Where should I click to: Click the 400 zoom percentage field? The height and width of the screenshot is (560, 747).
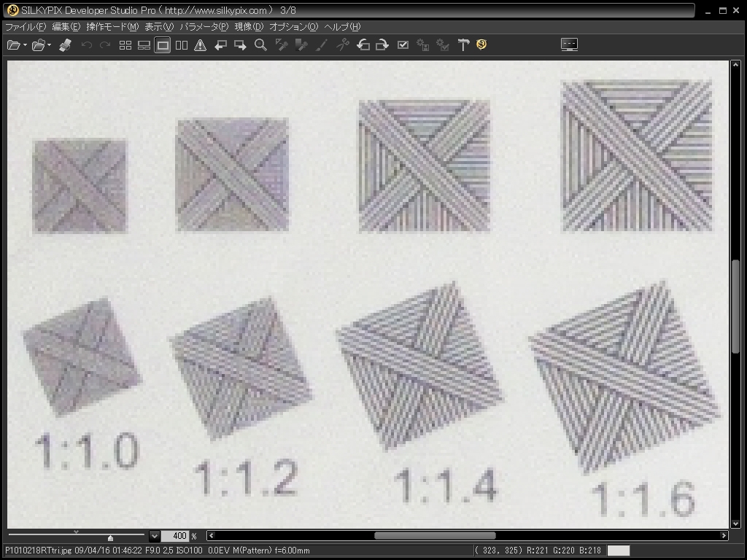[175, 536]
